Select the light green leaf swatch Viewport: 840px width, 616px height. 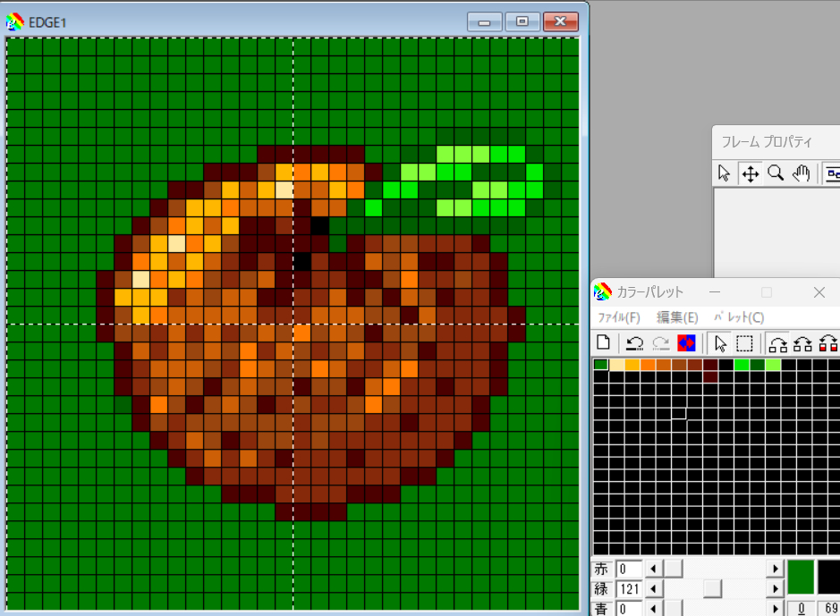(x=773, y=364)
